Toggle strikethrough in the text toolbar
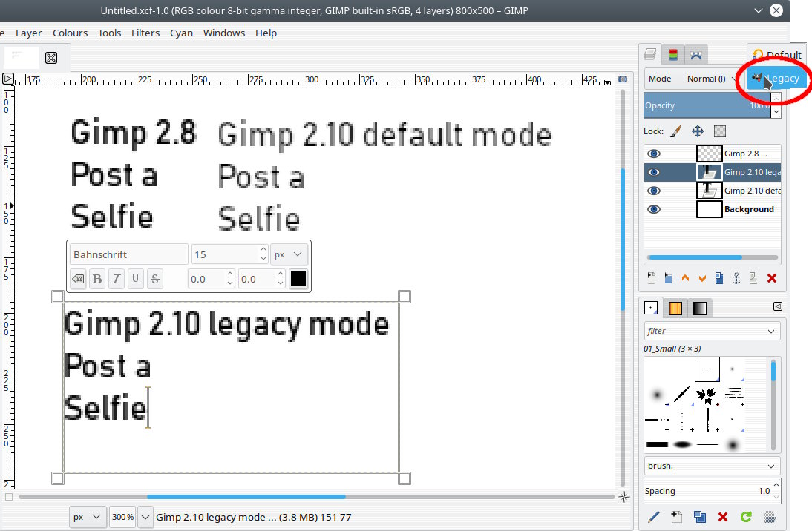Viewport: 812px width, 531px height. (155, 279)
